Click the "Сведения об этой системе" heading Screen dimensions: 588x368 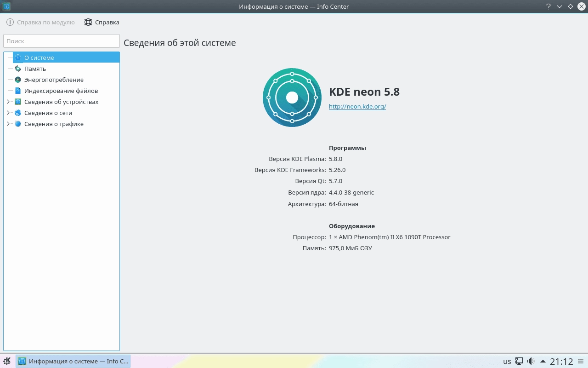click(180, 43)
